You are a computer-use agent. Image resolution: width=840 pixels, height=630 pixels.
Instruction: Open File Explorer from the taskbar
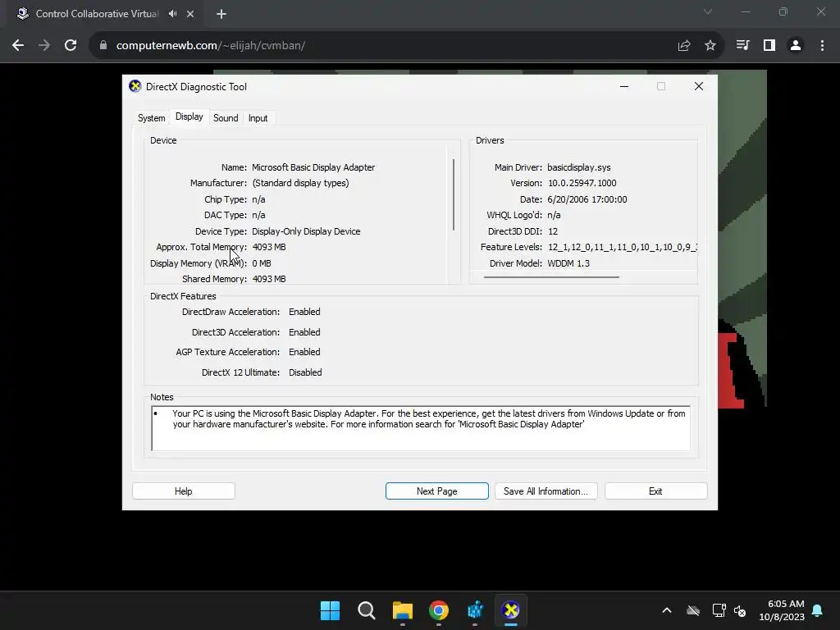pyautogui.click(x=402, y=610)
